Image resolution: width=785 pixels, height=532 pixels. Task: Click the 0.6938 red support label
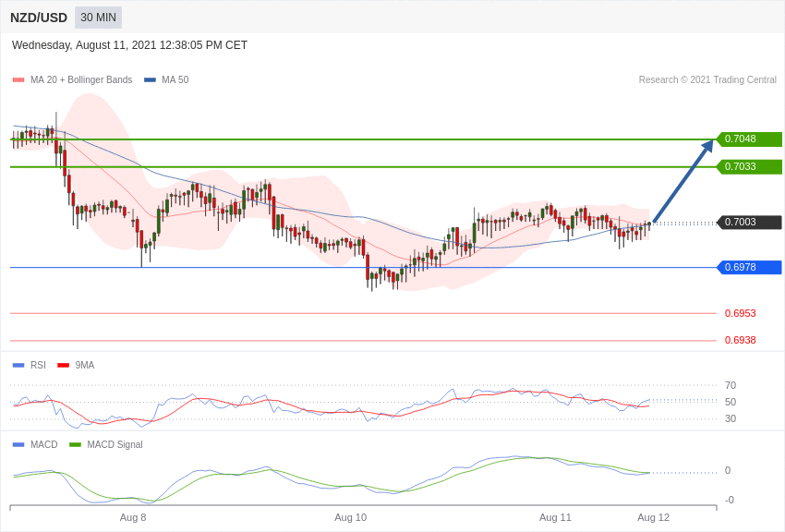tap(740, 341)
